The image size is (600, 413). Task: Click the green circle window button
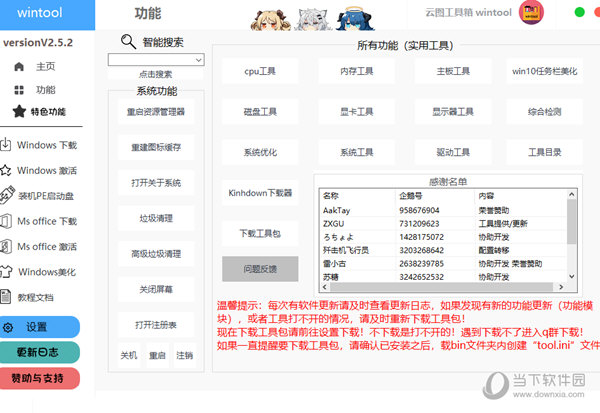coord(580,12)
